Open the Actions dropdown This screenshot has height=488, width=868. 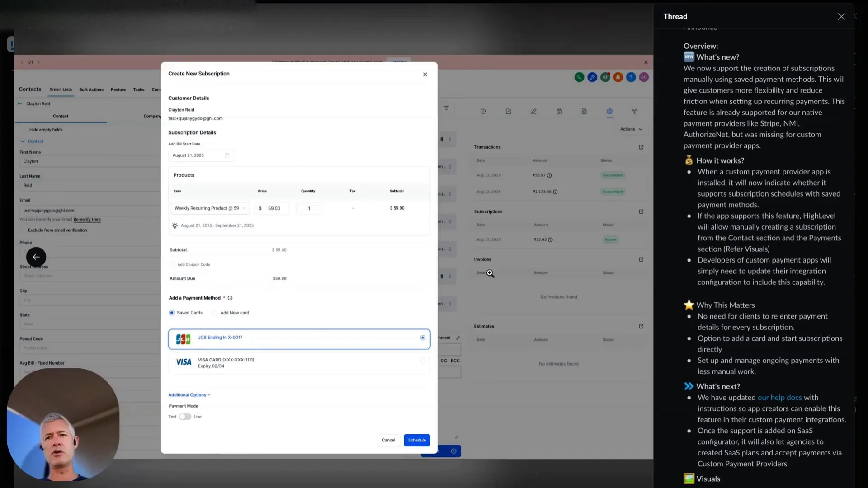(631, 129)
